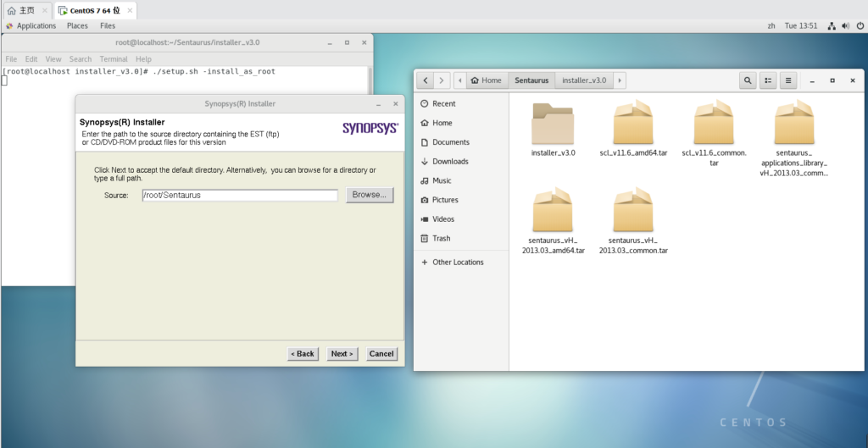Click Browse... in Synopsys Installer
Viewport: 868px width, 448px height.
370,195
